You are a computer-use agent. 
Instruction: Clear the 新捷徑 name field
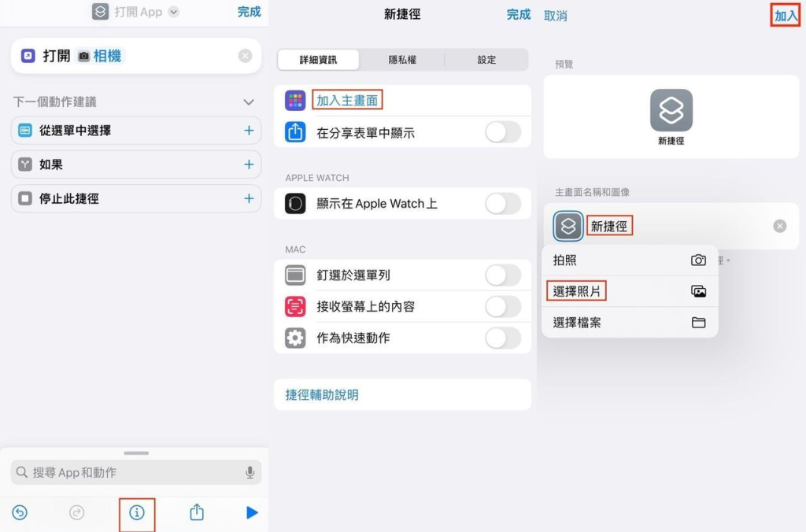pyautogui.click(x=779, y=227)
